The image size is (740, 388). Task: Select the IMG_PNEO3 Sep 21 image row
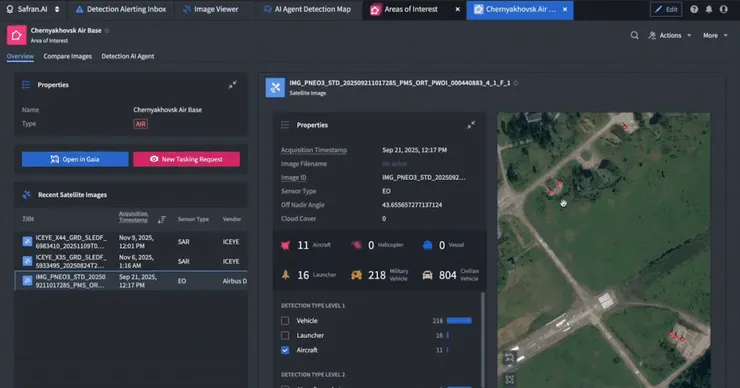(131, 280)
